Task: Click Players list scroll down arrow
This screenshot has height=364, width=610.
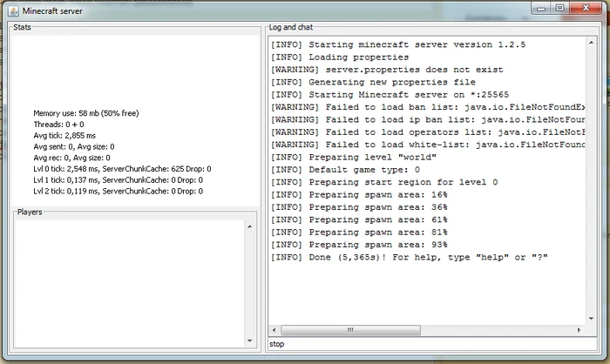Action: 250,341
